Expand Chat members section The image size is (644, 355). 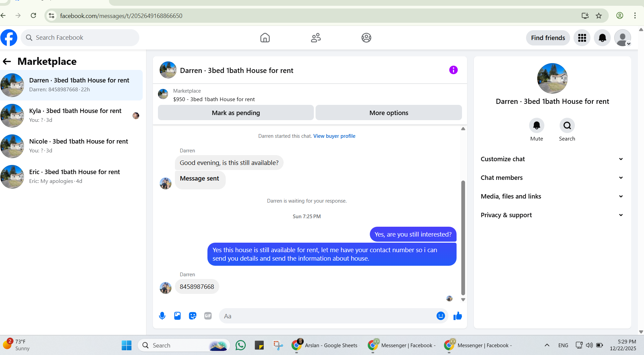click(x=552, y=178)
